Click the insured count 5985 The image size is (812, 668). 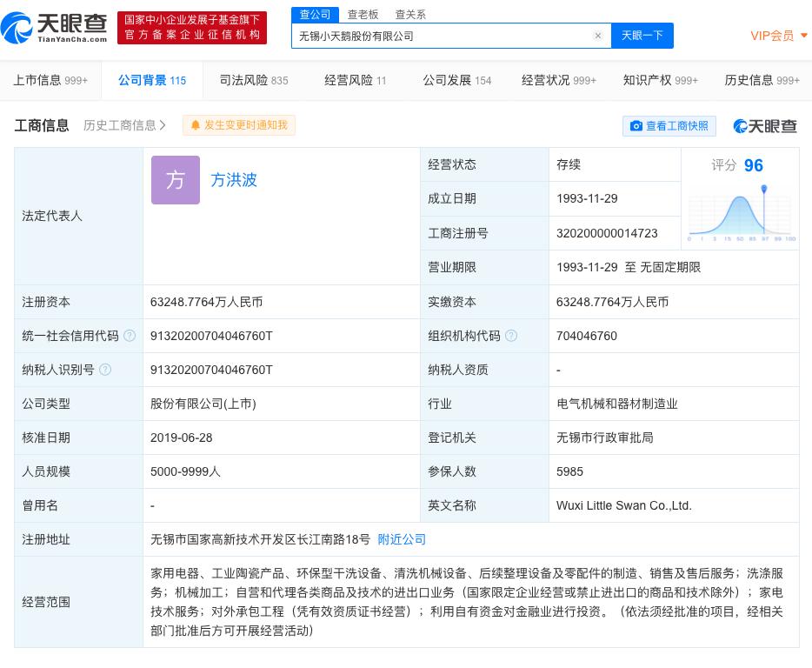(569, 471)
